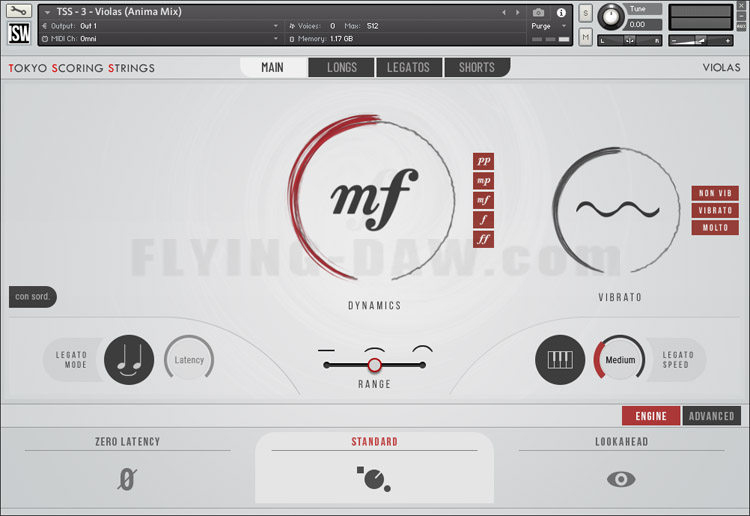Click the legato mode notes icon
Viewport: 750px width, 516px height.
pyautogui.click(x=129, y=360)
